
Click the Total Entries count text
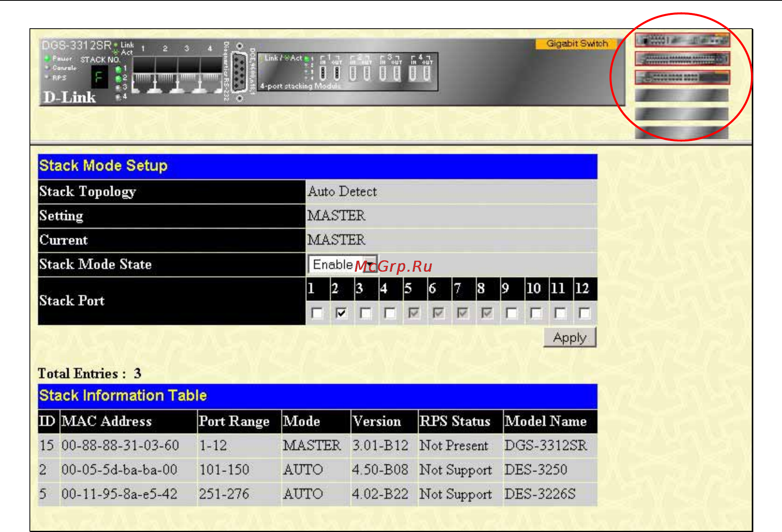coord(90,373)
